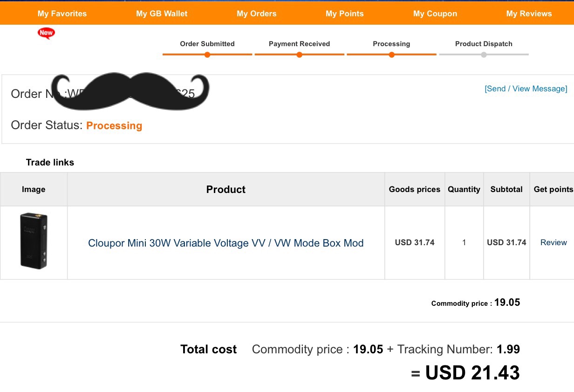Click the Subtotal column header

pos(506,189)
